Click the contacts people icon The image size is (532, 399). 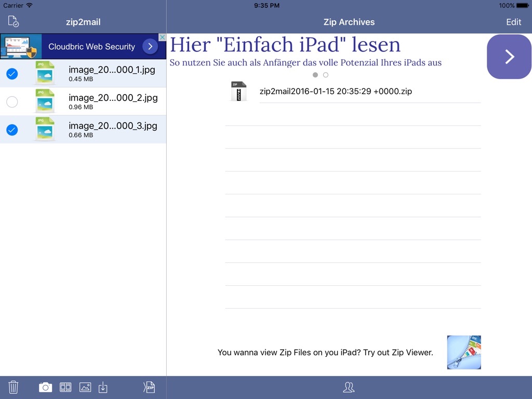349,387
